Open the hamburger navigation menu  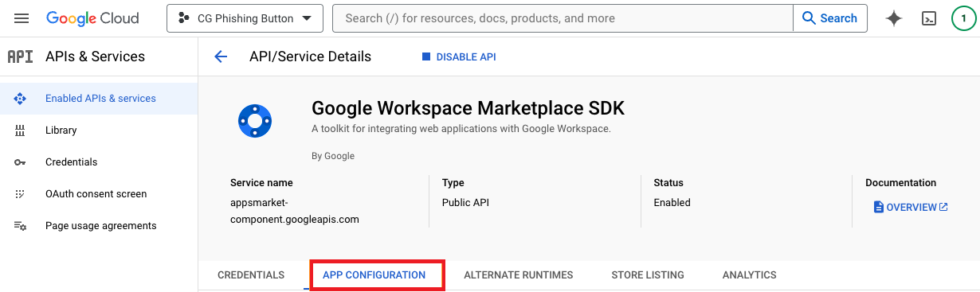[x=22, y=18]
